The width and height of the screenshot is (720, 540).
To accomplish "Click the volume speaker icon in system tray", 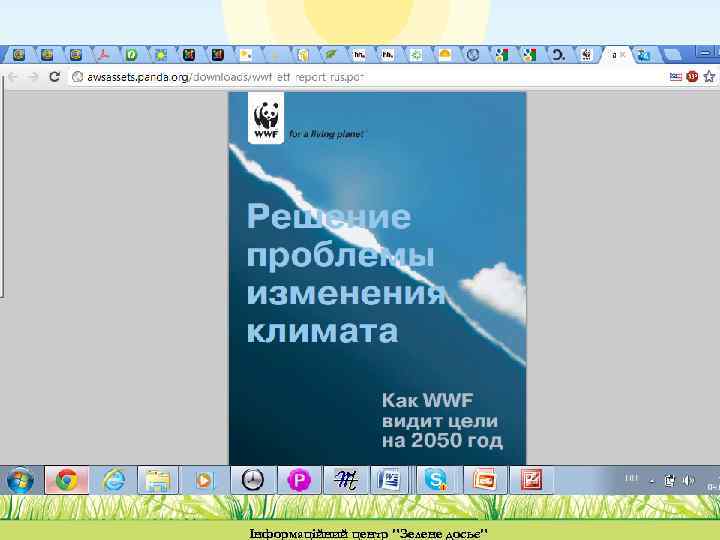I will (688, 480).
